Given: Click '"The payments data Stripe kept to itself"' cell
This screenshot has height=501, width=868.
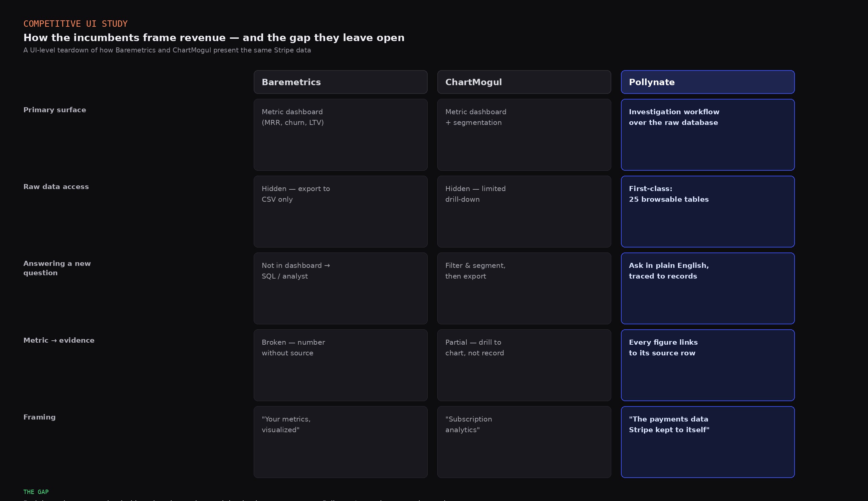Looking at the screenshot, I should click(x=708, y=442).
